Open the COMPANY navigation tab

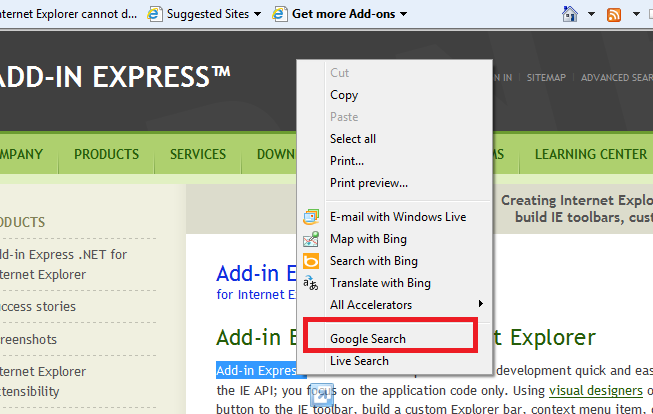(21, 154)
